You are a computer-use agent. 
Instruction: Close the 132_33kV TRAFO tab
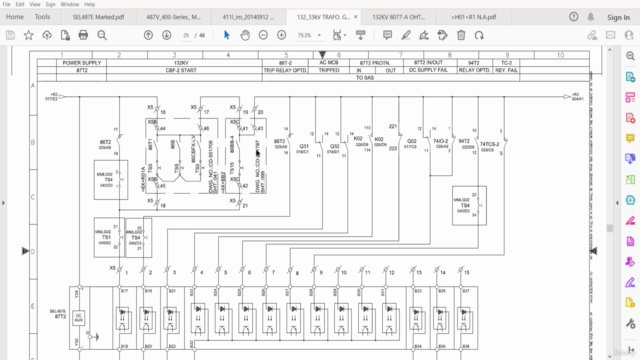[356, 17]
